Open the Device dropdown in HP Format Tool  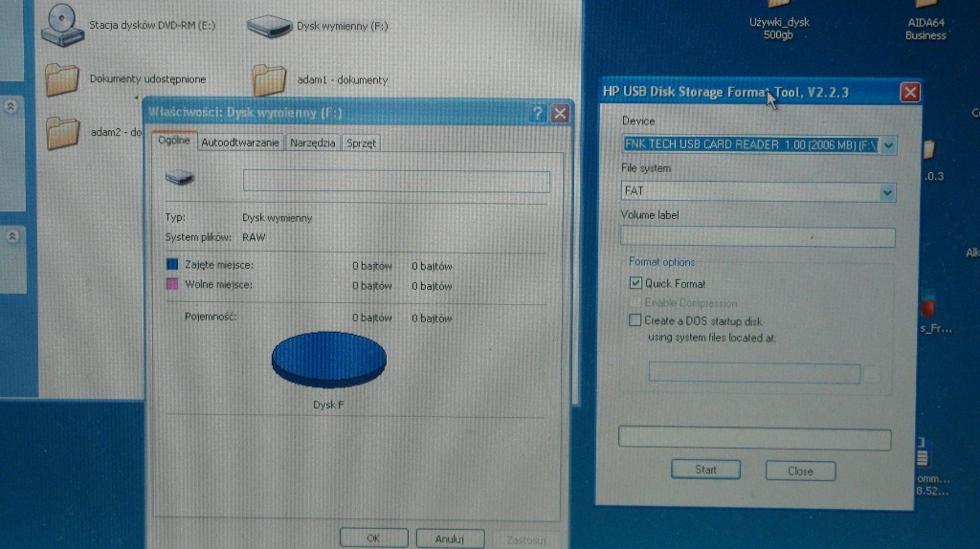point(889,145)
